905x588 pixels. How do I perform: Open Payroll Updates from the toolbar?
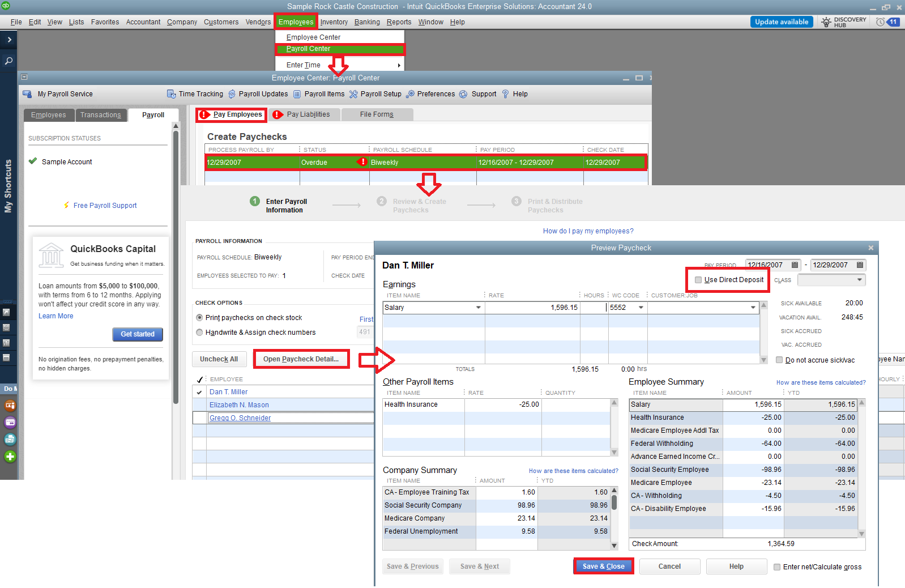[x=232, y=94]
